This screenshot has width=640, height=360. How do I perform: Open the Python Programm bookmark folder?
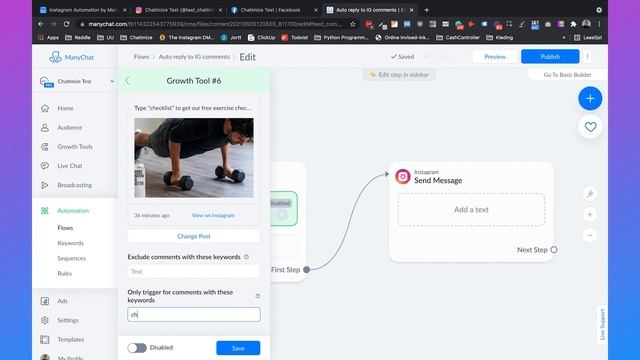click(x=341, y=38)
